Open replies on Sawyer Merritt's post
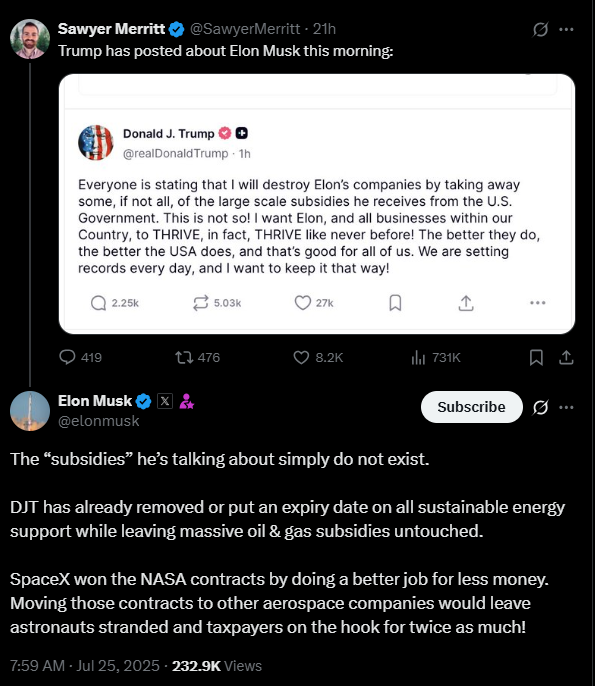Image resolution: width=595 pixels, height=686 pixels. (80, 357)
